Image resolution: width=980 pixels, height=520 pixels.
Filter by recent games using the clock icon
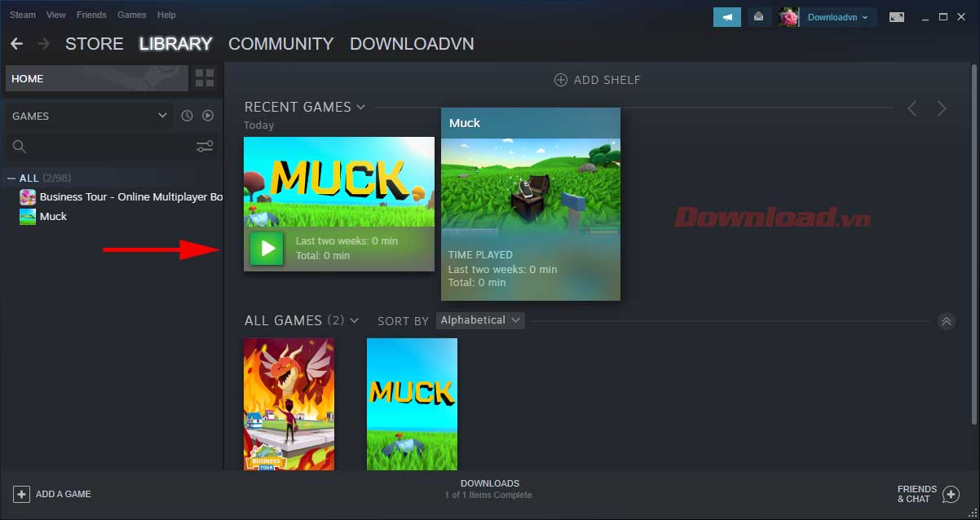(186, 116)
